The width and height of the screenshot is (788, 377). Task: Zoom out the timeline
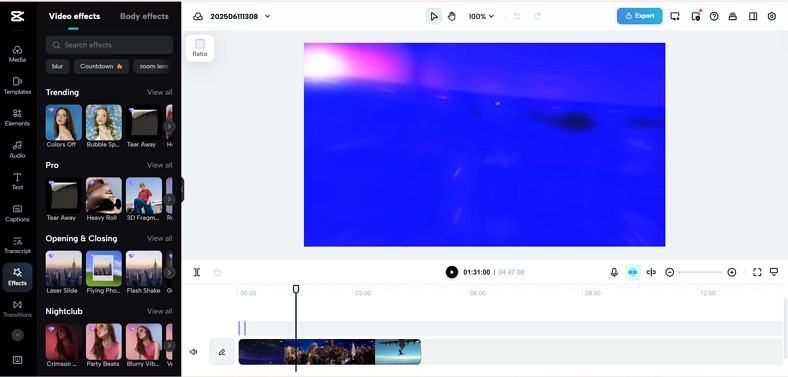point(669,272)
